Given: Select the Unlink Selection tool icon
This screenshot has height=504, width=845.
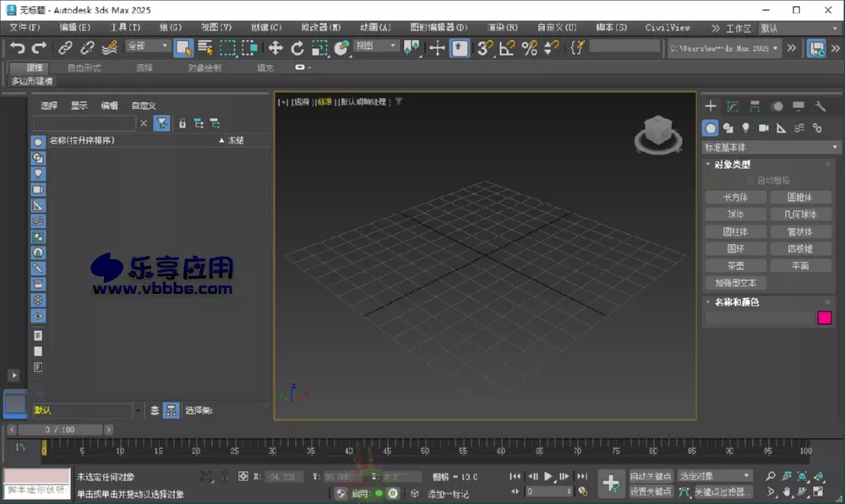Looking at the screenshot, I should tap(87, 48).
